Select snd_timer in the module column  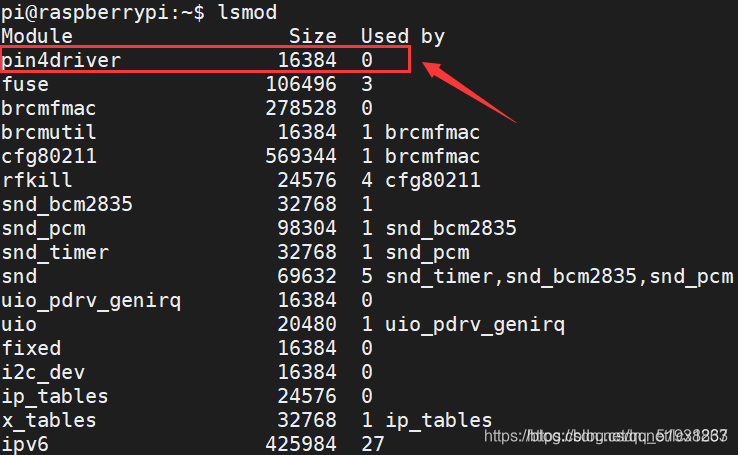point(55,252)
